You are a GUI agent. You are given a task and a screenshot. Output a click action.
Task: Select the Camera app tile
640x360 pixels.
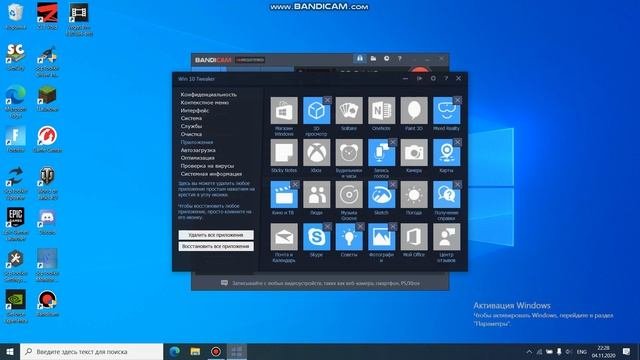(414, 153)
